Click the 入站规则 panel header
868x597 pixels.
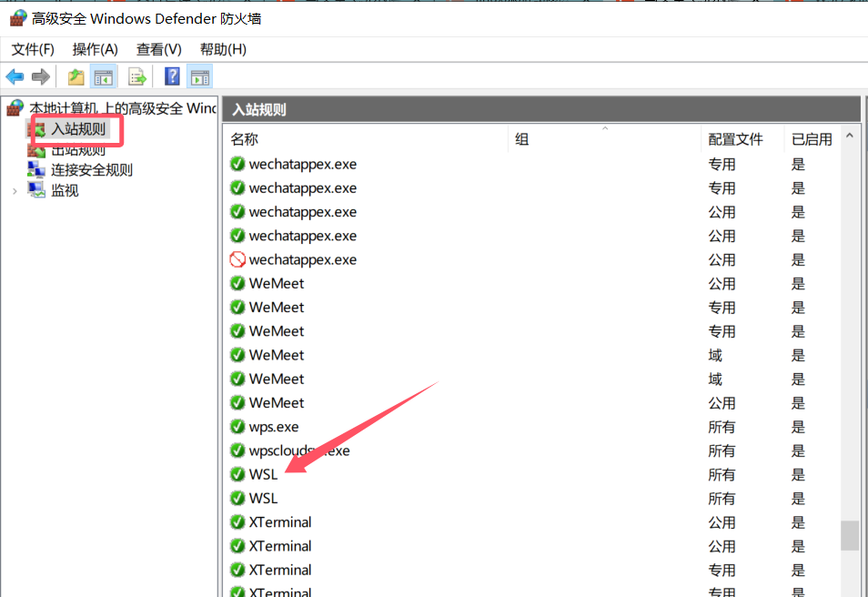pos(541,109)
